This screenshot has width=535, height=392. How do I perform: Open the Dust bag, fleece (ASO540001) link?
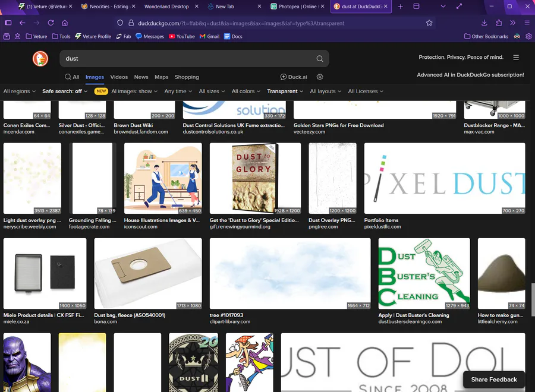click(x=130, y=315)
